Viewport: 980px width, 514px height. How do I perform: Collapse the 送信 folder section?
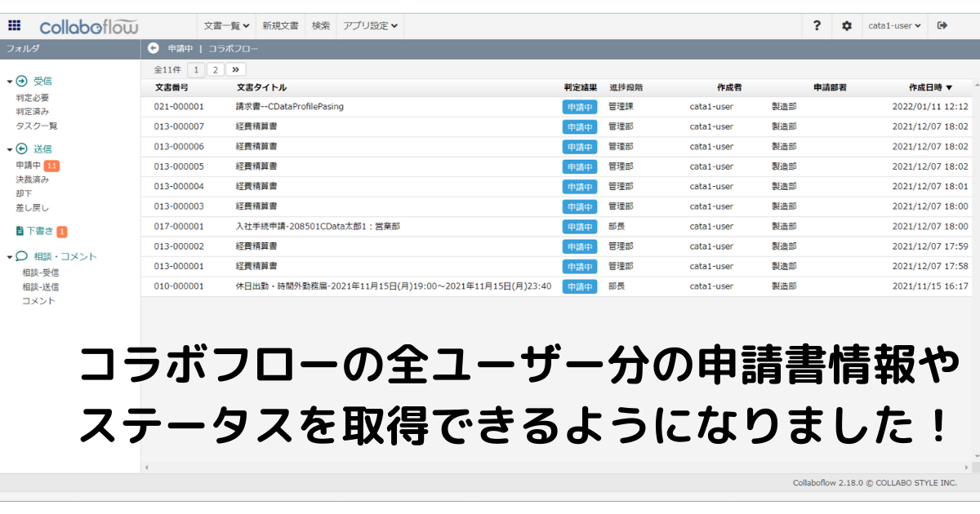[9, 149]
